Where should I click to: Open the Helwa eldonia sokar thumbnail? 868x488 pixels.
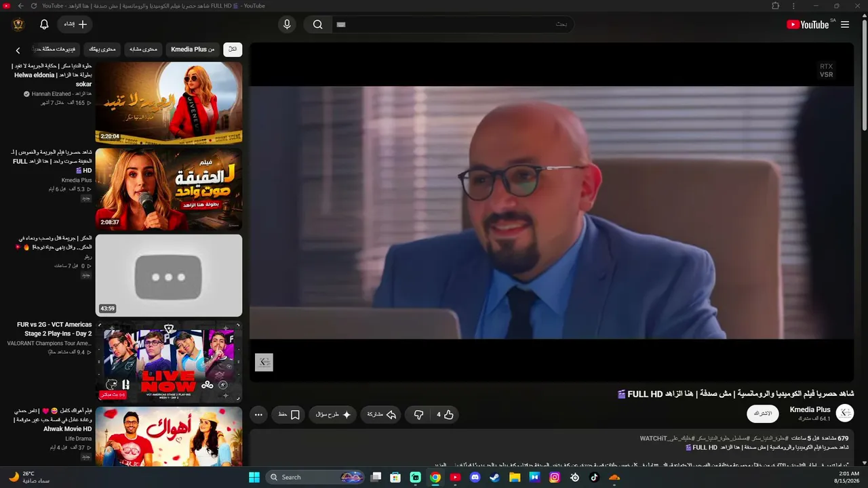[169, 103]
